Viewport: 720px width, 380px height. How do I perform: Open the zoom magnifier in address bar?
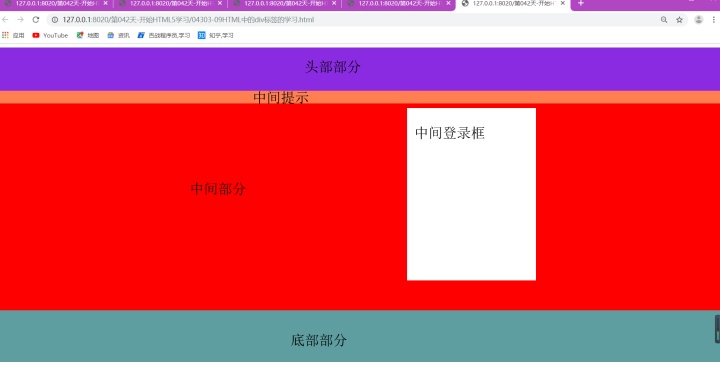click(664, 20)
